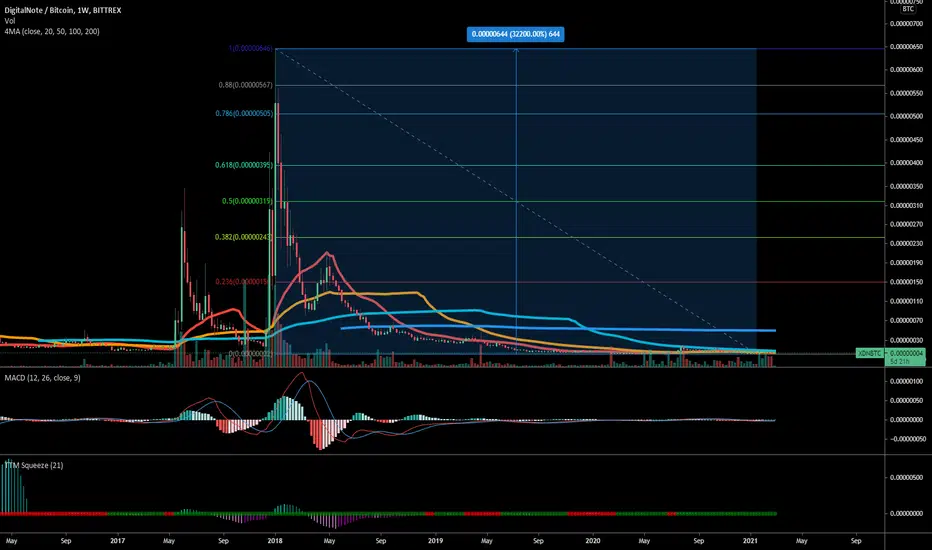Screen dimensions: 932x550
Task: Click the 0.00000270 price axis value
Action: pos(906,224)
